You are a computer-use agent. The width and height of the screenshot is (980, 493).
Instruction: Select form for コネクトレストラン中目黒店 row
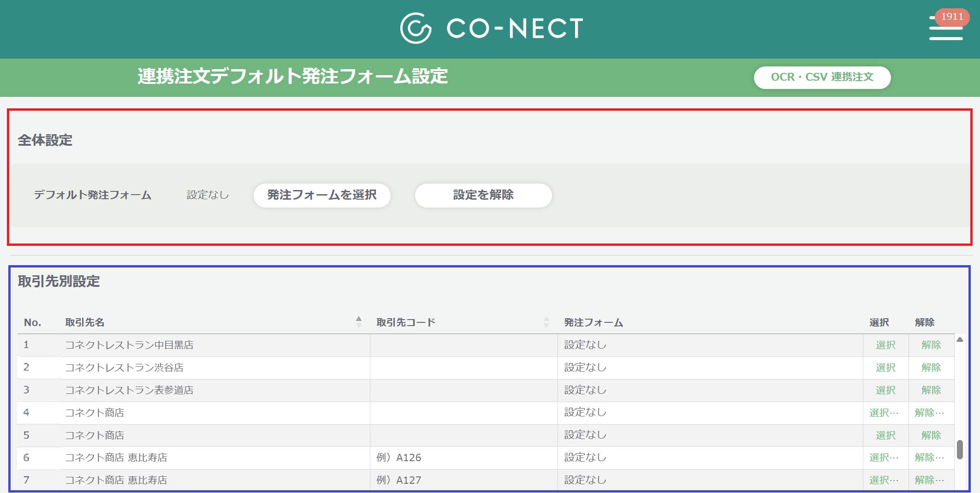coord(885,345)
